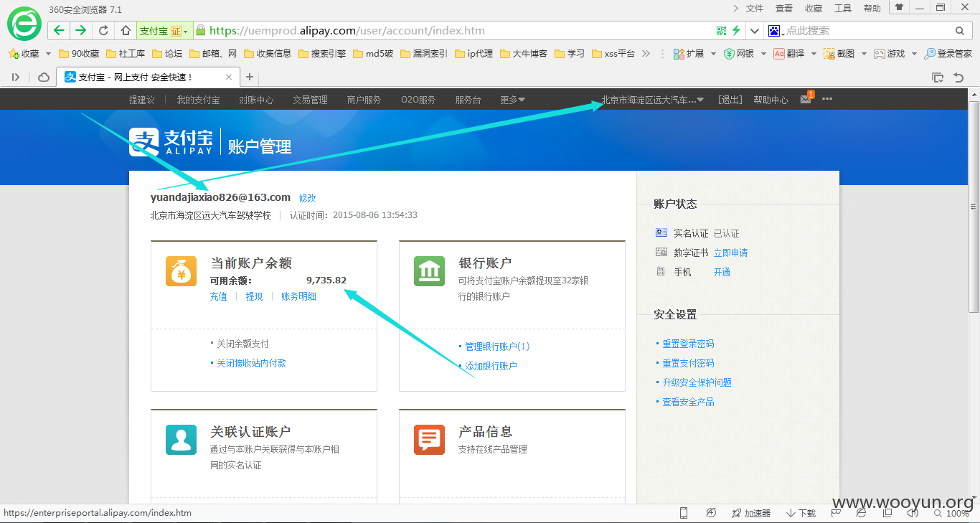Open 对账中心 nav item
The image size is (980, 523).
(256, 100)
